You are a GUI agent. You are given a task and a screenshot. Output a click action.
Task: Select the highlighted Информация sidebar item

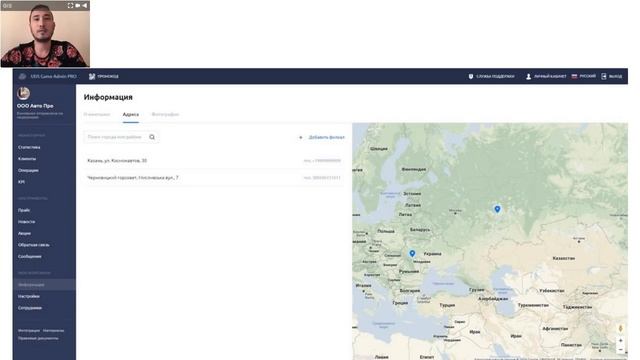[44, 284]
